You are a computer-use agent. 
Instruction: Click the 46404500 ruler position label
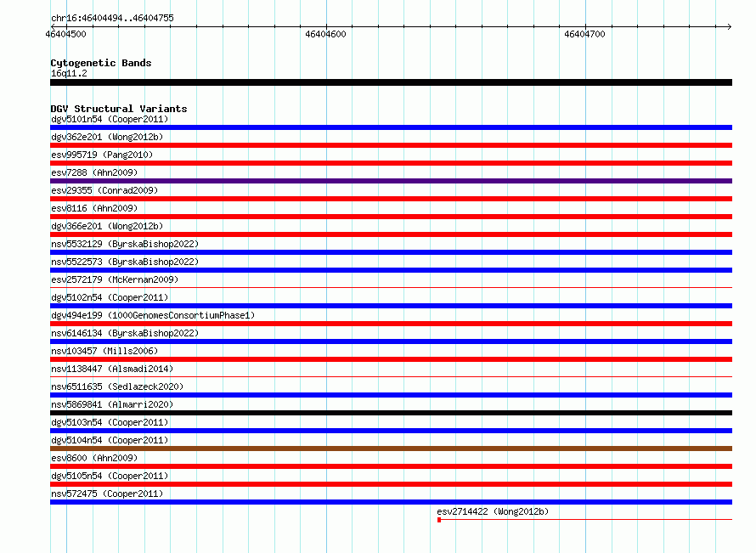point(65,34)
